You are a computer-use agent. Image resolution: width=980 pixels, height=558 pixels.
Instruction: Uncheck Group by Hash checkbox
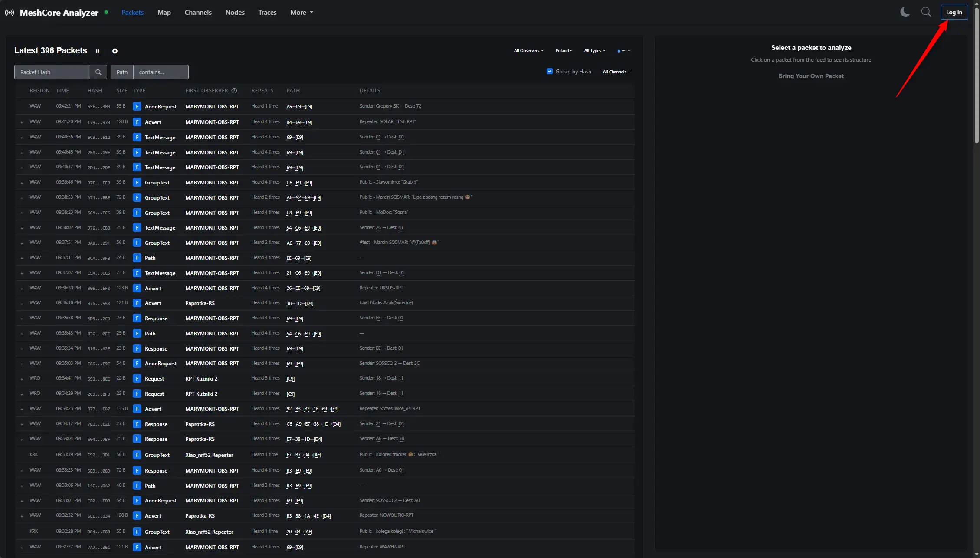pyautogui.click(x=550, y=71)
